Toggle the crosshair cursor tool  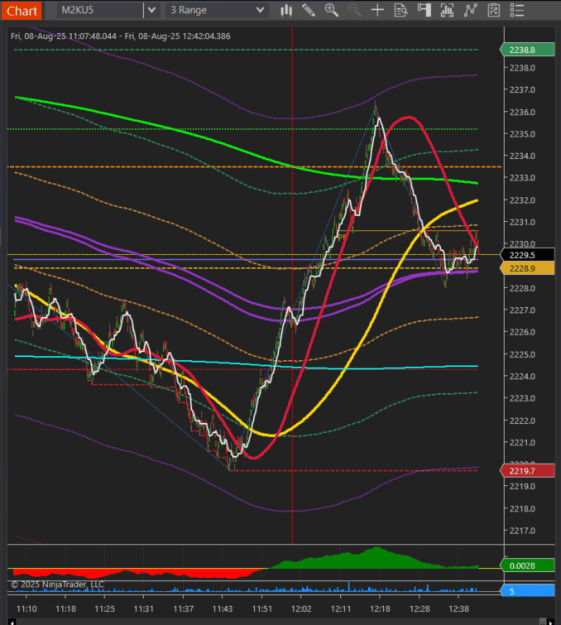pyautogui.click(x=377, y=10)
